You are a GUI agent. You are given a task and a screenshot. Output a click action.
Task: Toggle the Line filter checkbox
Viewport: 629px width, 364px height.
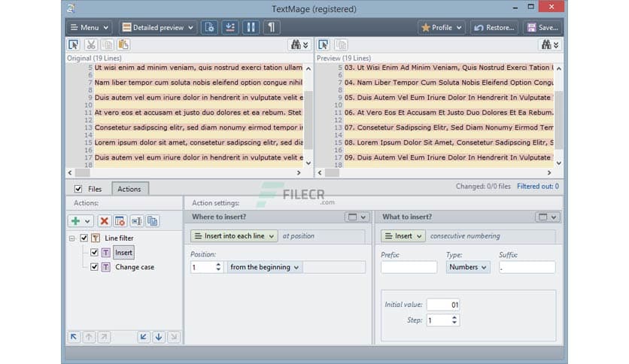click(x=84, y=238)
